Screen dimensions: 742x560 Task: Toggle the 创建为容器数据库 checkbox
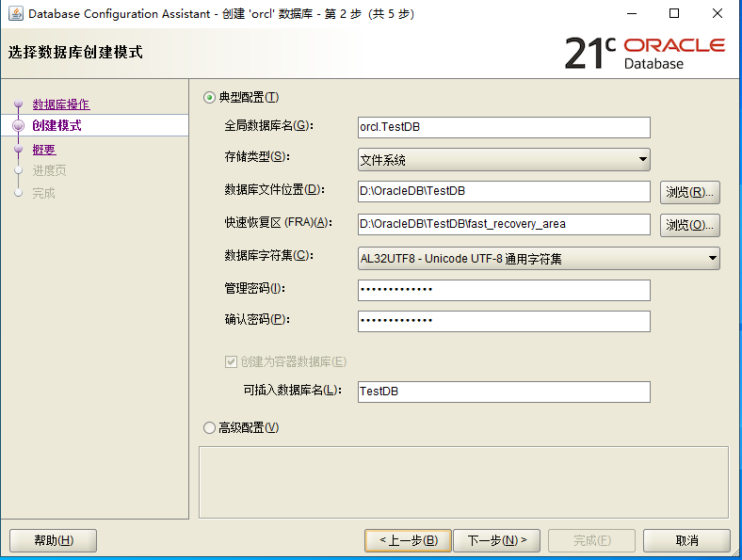pos(231,362)
